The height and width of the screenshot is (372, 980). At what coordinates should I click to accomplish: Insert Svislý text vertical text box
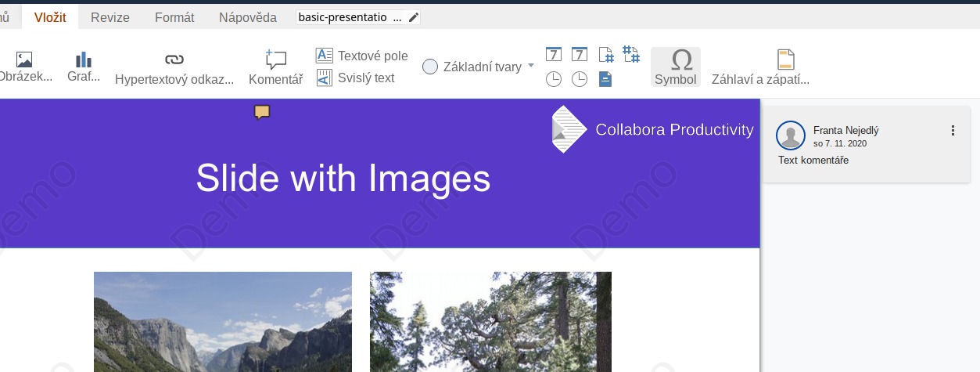(356, 78)
